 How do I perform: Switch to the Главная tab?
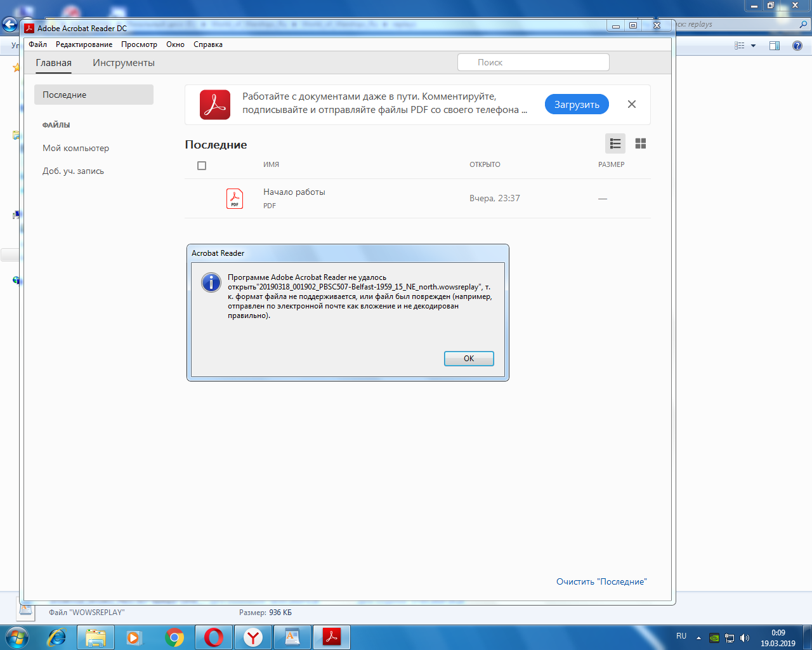(x=53, y=63)
